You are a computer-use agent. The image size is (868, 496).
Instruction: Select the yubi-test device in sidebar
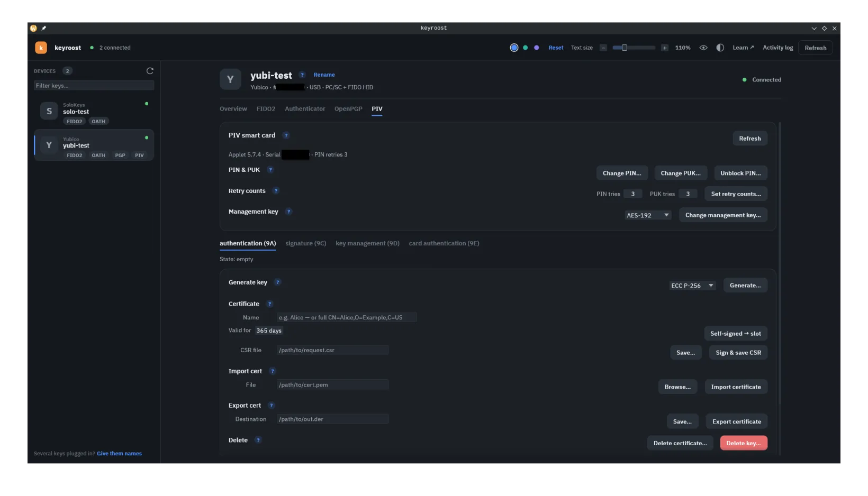point(94,145)
